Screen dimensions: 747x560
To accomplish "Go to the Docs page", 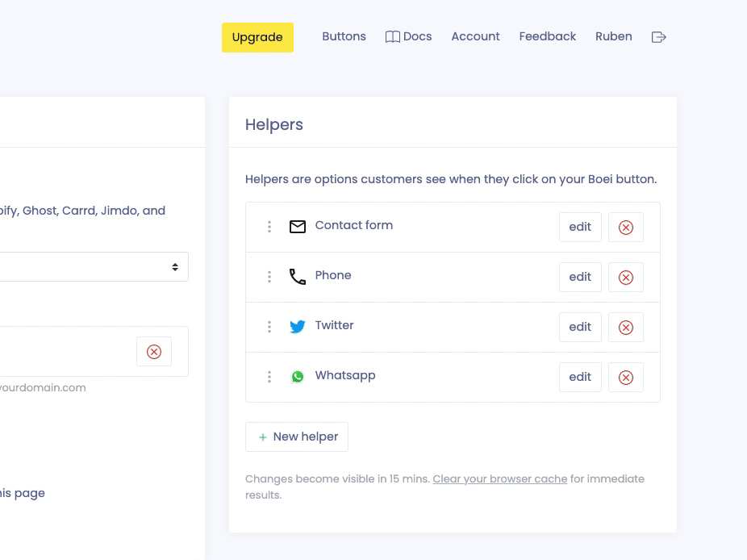I will pos(409,37).
